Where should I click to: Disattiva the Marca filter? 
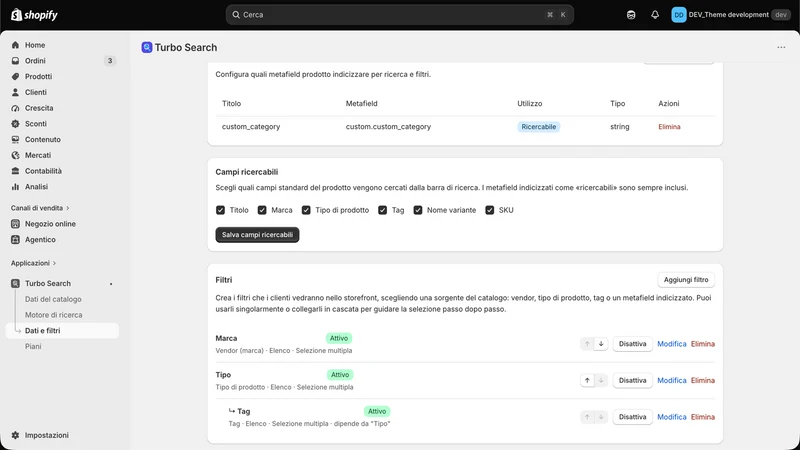(x=632, y=344)
